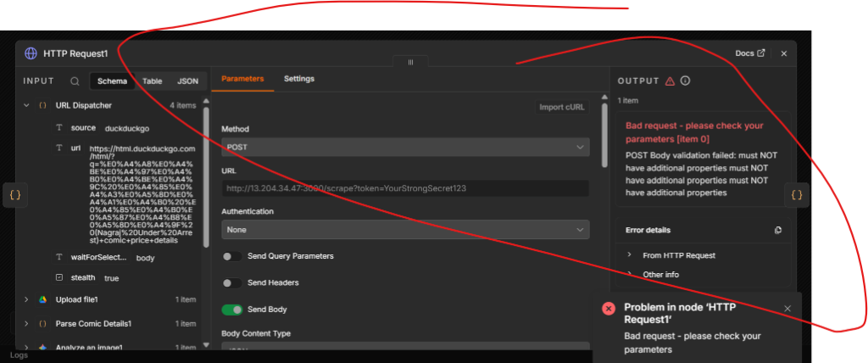Dismiss the Problem in node notification
The height and width of the screenshot is (363, 868).
787,309
